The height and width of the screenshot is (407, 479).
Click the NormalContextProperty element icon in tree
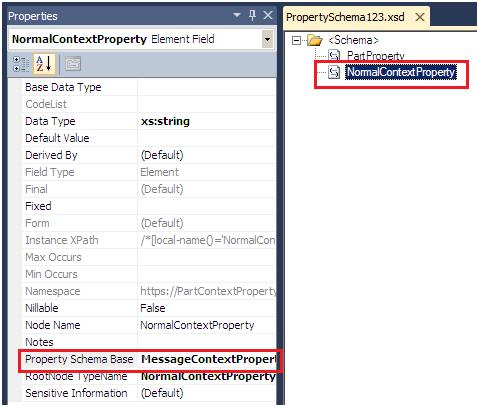(x=334, y=72)
